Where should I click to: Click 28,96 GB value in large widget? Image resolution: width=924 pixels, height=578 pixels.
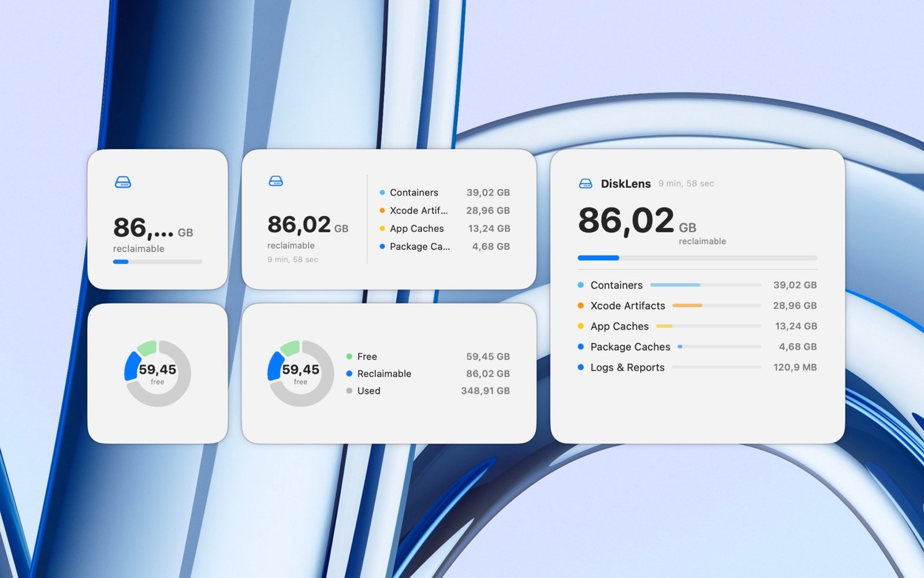pyautogui.click(x=795, y=306)
